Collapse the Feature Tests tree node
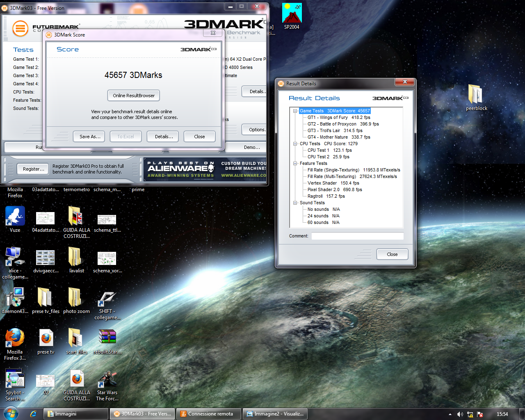This screenshot has height=420, width=525. [295, 163]
